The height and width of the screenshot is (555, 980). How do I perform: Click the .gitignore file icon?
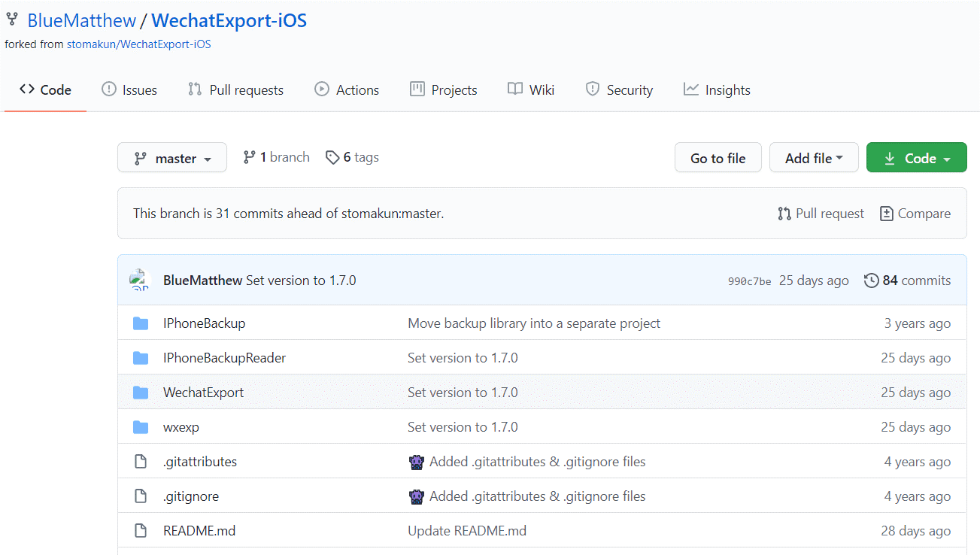point(141,496)
